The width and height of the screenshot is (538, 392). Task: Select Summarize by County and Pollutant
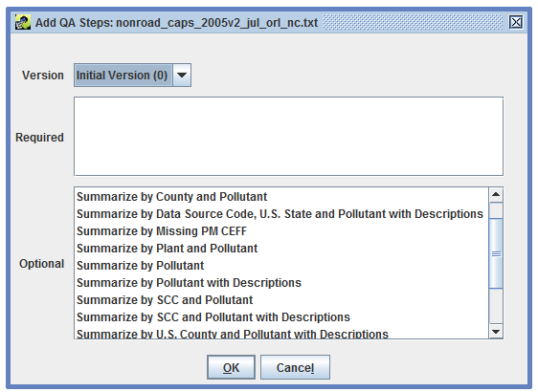coord(281,197)
